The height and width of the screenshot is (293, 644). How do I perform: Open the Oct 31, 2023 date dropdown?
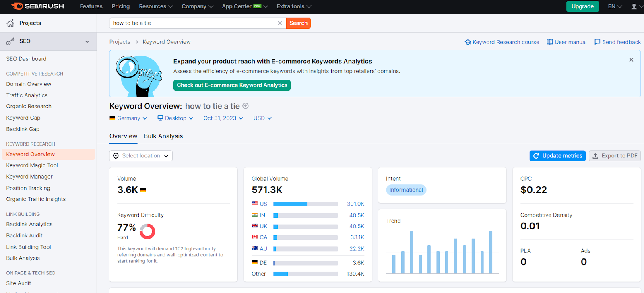(223, 118)
